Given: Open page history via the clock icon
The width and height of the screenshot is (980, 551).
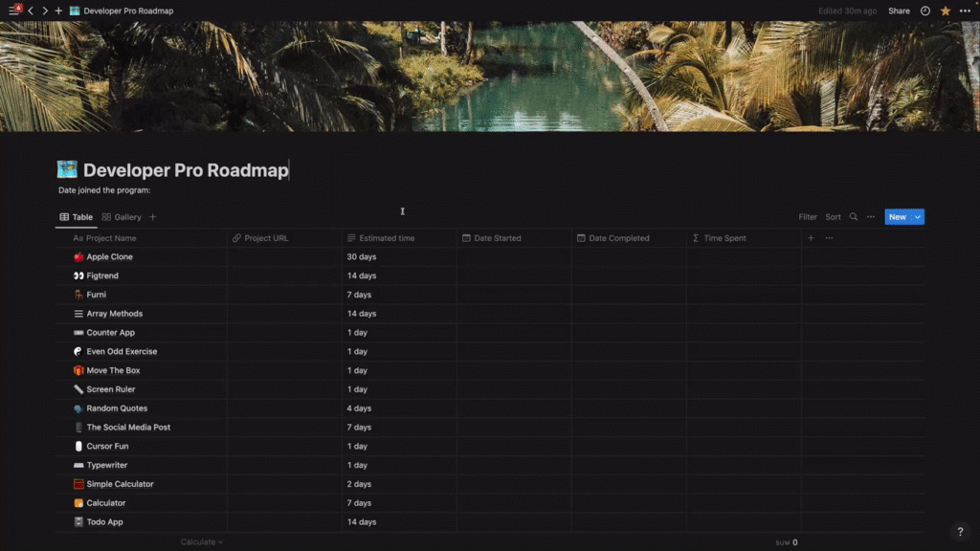Looking at the screenshot, I should pos(924,11).
